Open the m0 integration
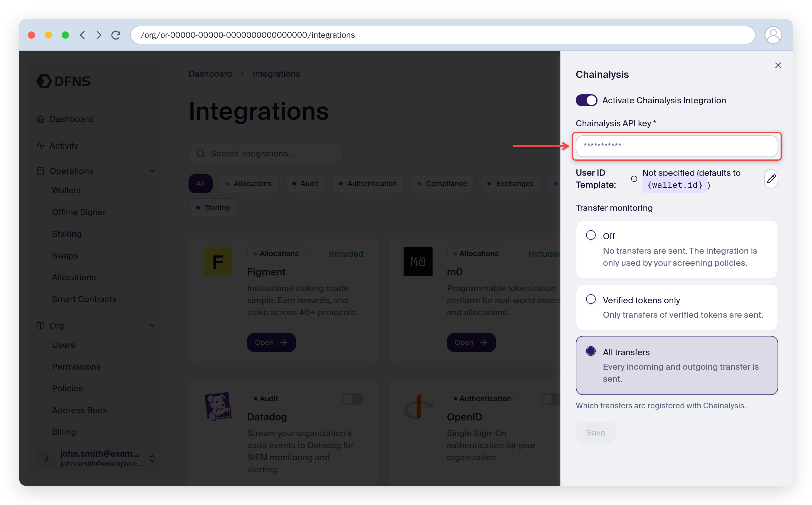 click(471, 342)
